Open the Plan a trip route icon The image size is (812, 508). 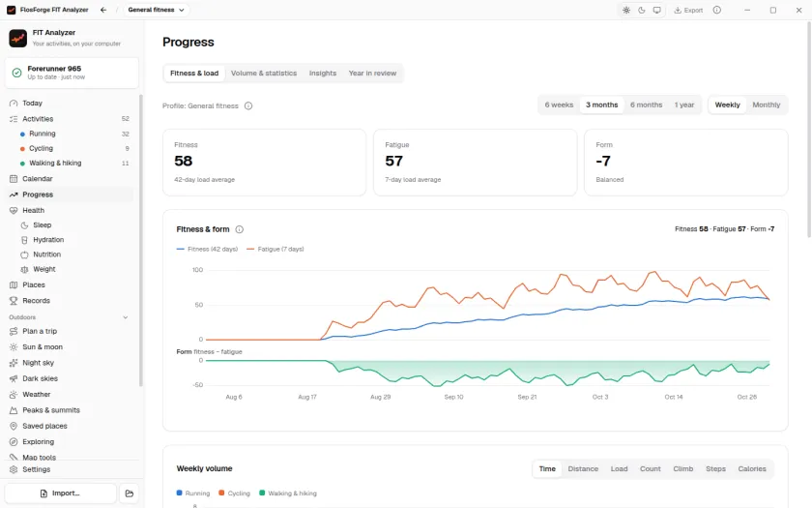point(14,331)
